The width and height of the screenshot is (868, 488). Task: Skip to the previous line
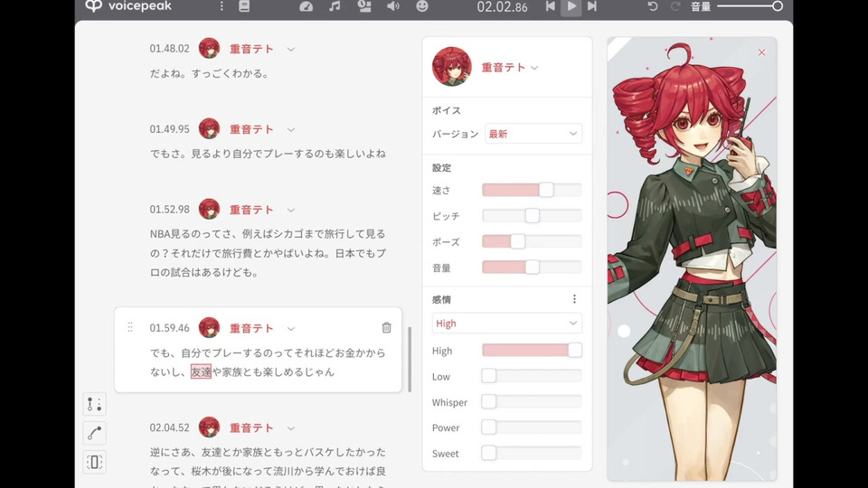[x=551, y=6]
